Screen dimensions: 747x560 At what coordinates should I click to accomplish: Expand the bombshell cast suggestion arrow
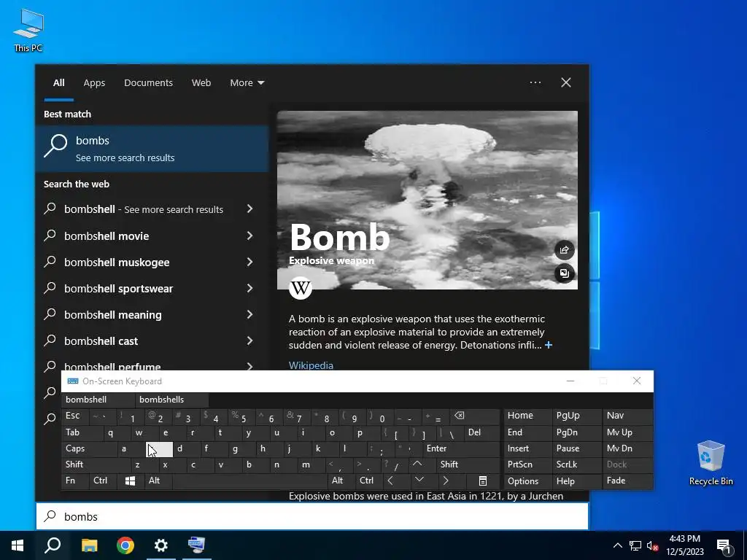(249, 341)
